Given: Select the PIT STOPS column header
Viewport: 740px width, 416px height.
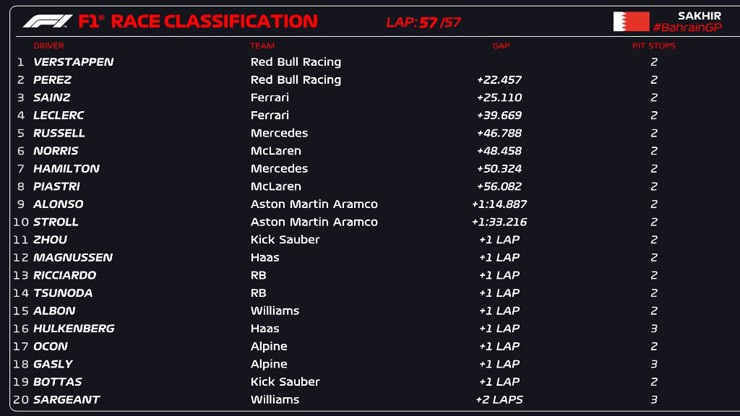Looking at the screenshot, I should point(655,46).
